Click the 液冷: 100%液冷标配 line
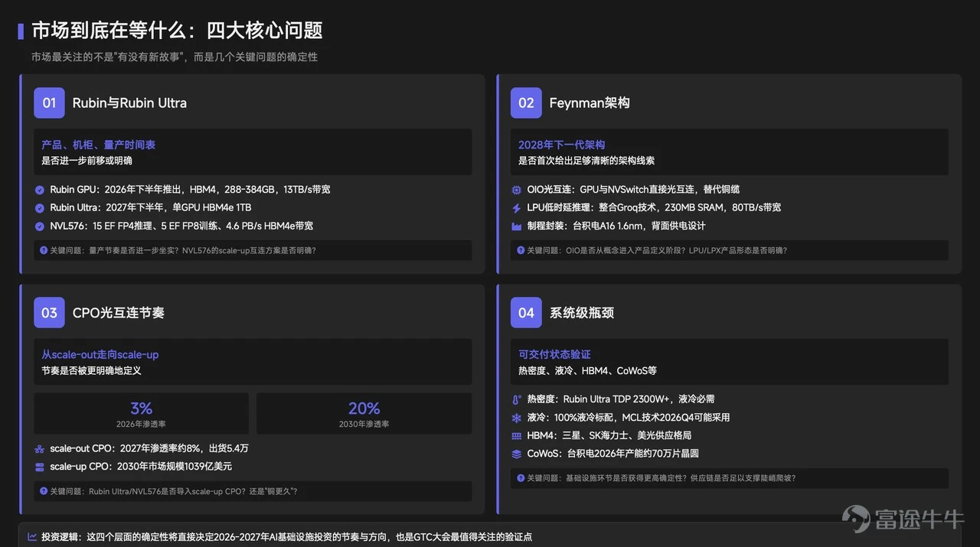980x547 pixels. click(629, 418)
